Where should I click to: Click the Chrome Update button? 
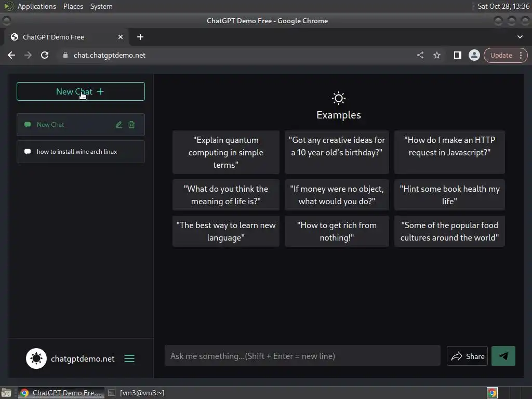501,55
